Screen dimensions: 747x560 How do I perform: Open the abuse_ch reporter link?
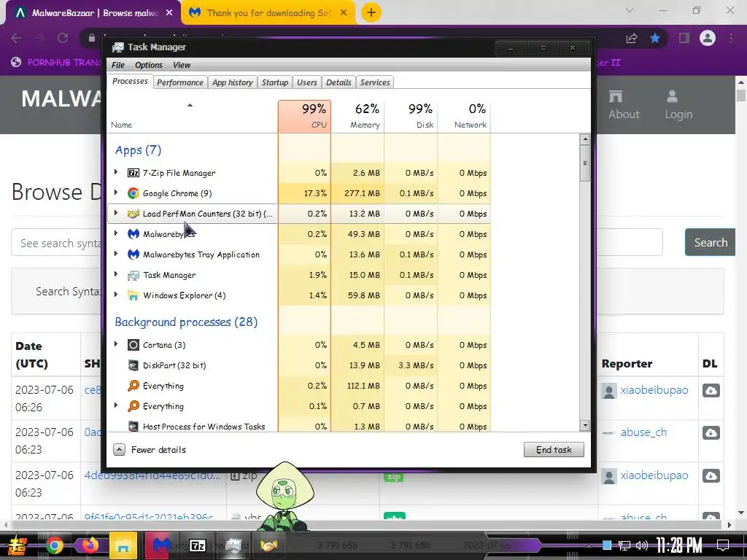tap(643, 432)
